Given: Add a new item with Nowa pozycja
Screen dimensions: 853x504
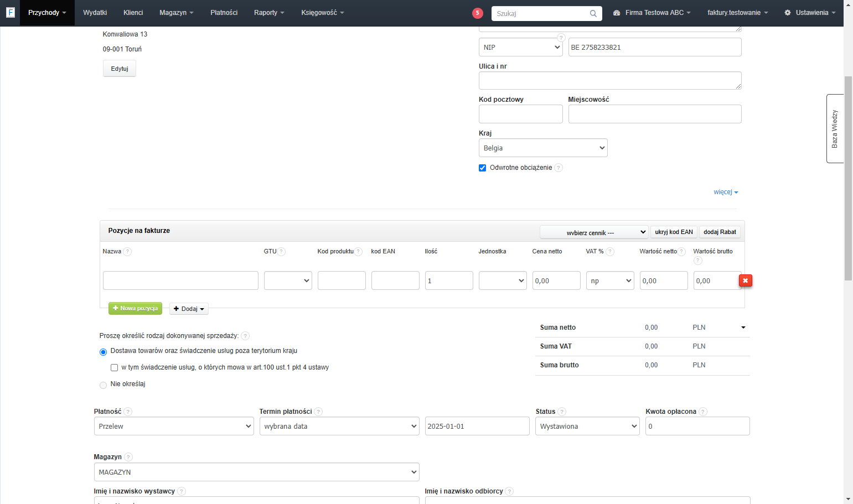Looking at the screenshot, I should click(135, 308).
